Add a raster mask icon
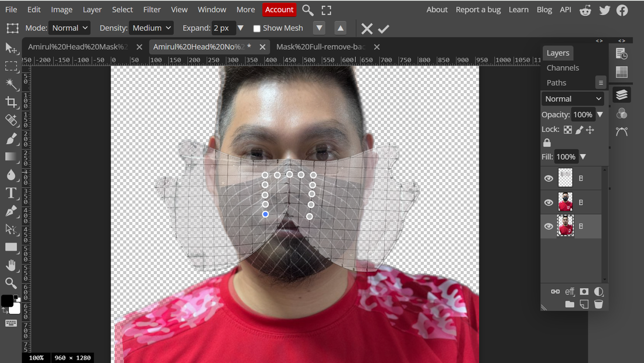The width and height of the screenshot is (644, 363). [584, 292]
